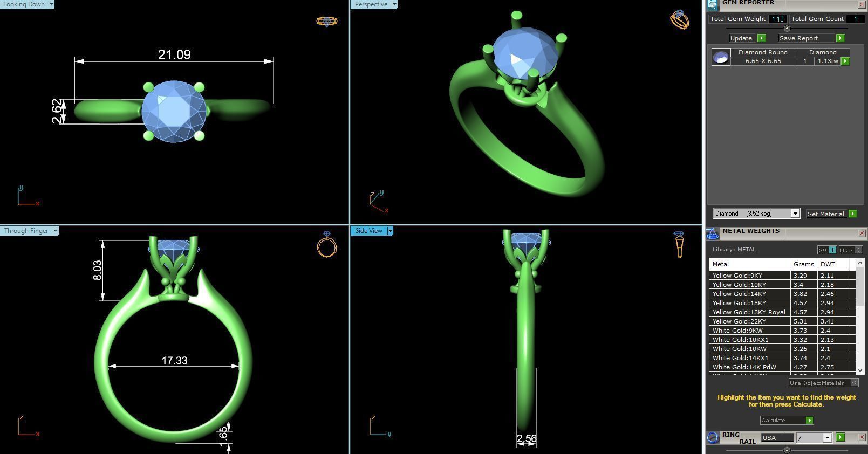Close the Ring Rail panel
Screen dimensions: 868x454
click(862, 437)
